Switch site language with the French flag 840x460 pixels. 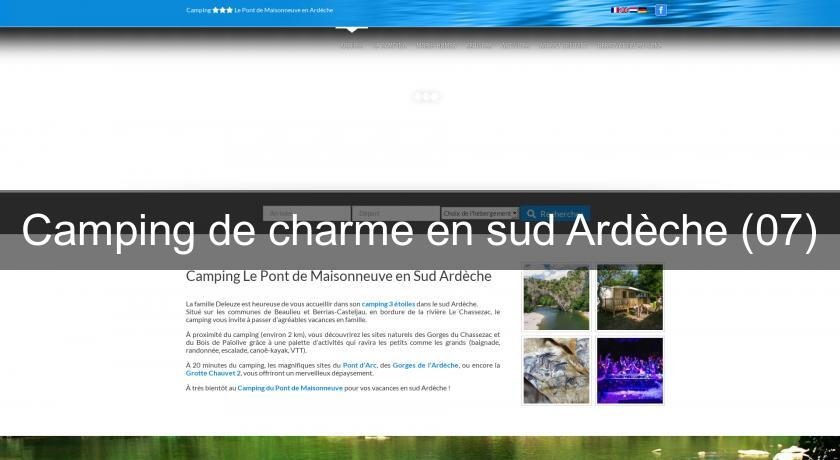coord(614,10)
